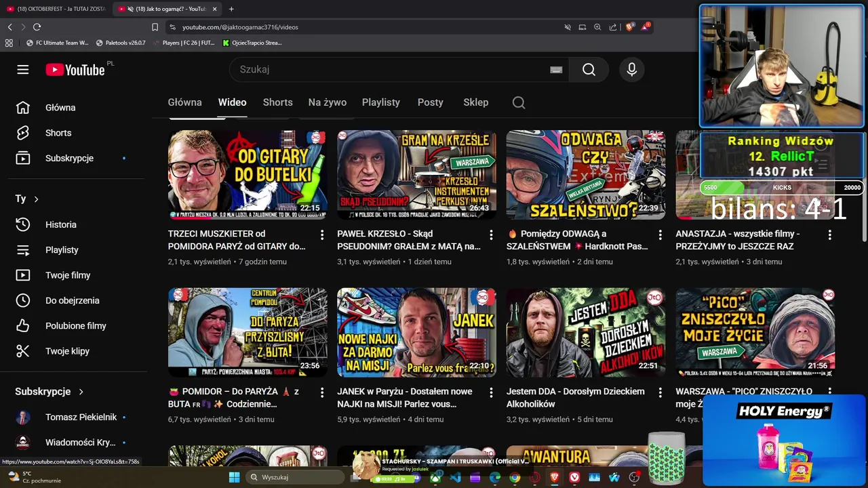The image size is (868, 488).
Task: Open the Paletools v26.0.7 bookmark
Action: tap(121, 43)
